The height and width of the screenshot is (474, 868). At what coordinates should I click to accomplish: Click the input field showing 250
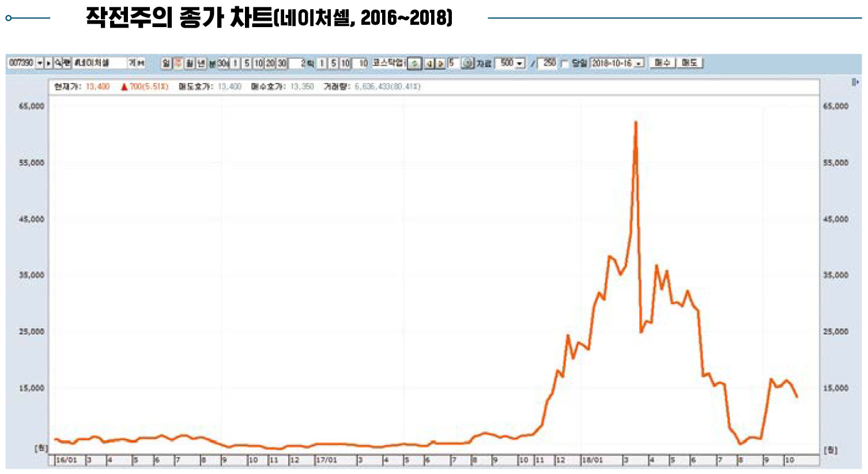point(547,63)
